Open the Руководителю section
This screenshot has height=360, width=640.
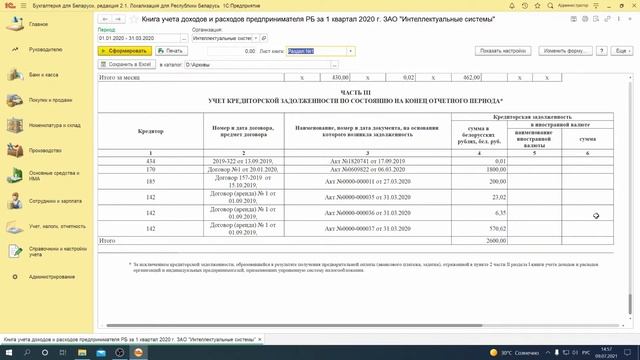[45, 49]
